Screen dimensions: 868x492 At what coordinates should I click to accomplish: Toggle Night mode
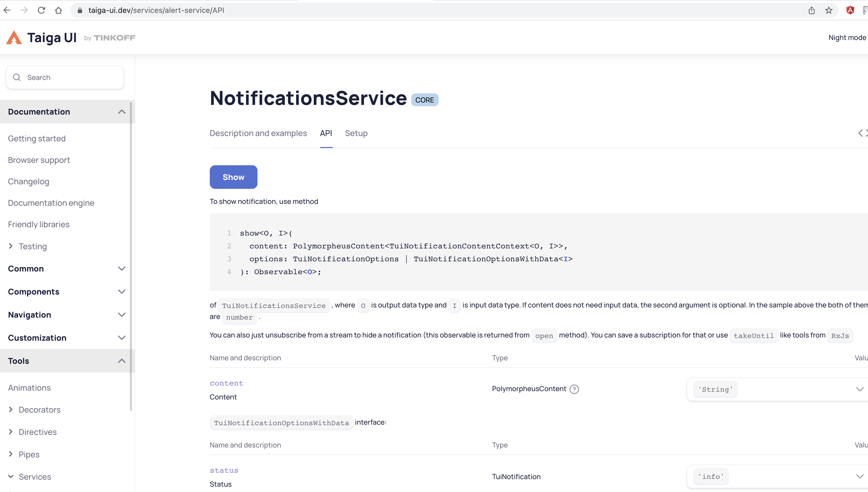(847, 38)
